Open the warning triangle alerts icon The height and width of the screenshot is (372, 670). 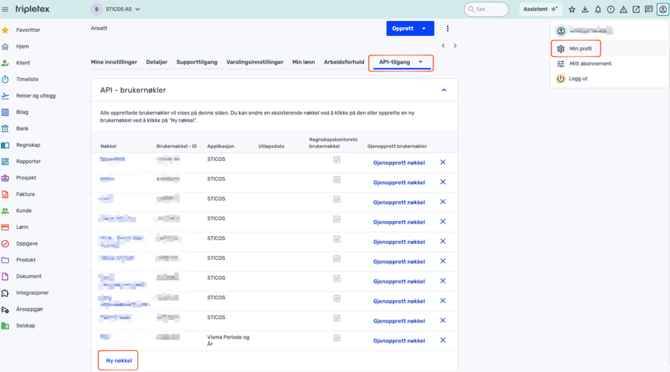click(x=623, y=9)
